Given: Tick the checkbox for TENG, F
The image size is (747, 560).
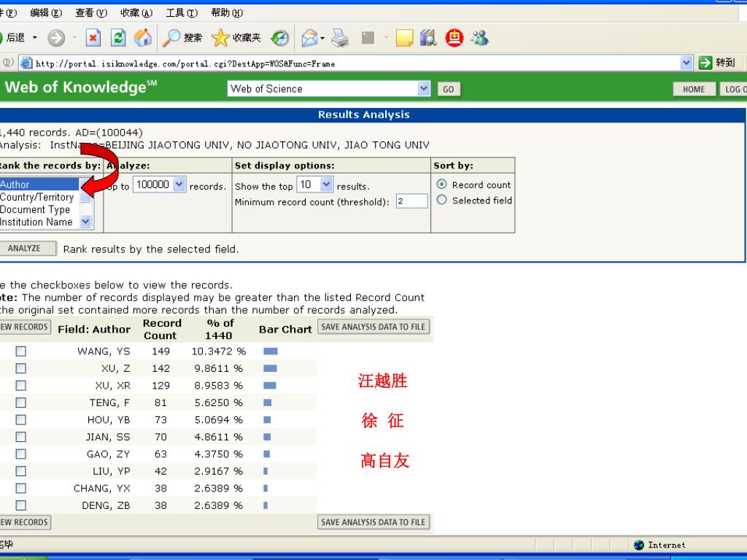Looking at the screenshot, I should [x=21, y=402].
